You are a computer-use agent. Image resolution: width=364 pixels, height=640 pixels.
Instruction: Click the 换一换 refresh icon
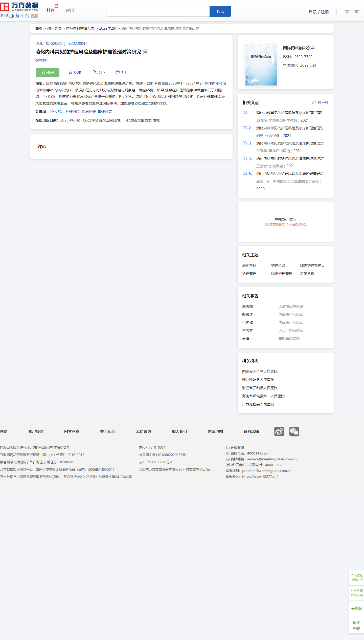click(x=314, y=102)
